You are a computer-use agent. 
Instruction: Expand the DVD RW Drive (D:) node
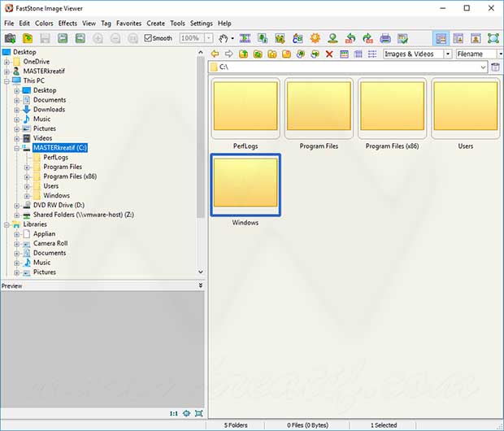click(x=17, y=205)
